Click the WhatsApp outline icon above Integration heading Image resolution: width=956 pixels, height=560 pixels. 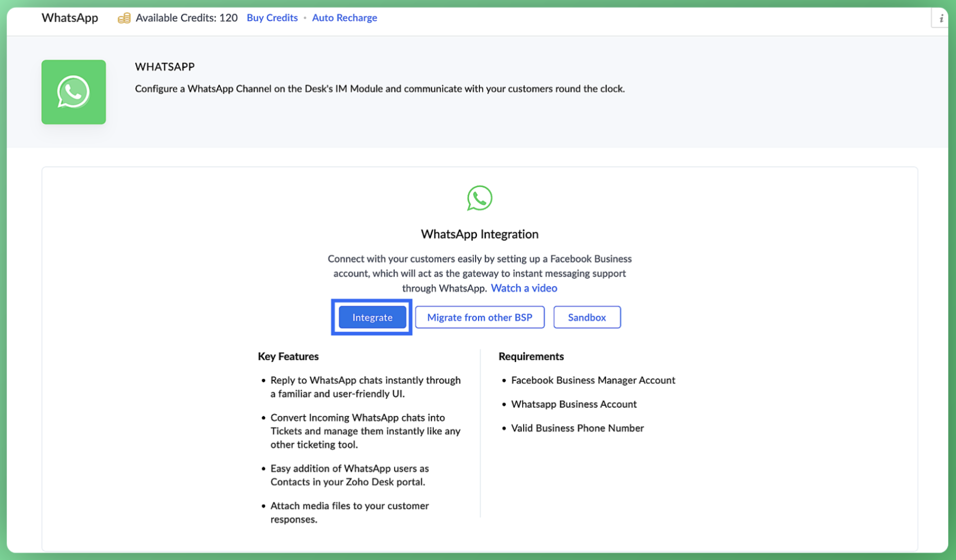pos(479,198)
